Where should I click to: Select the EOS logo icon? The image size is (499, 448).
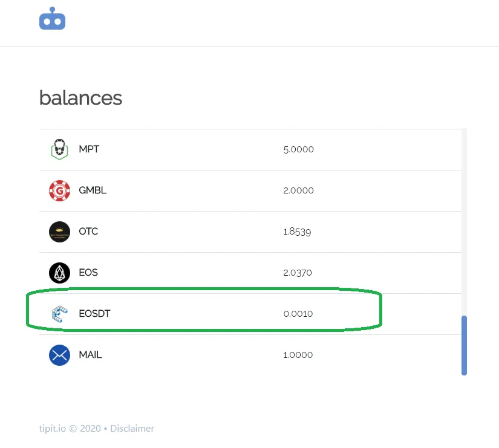tap(59, 273)
